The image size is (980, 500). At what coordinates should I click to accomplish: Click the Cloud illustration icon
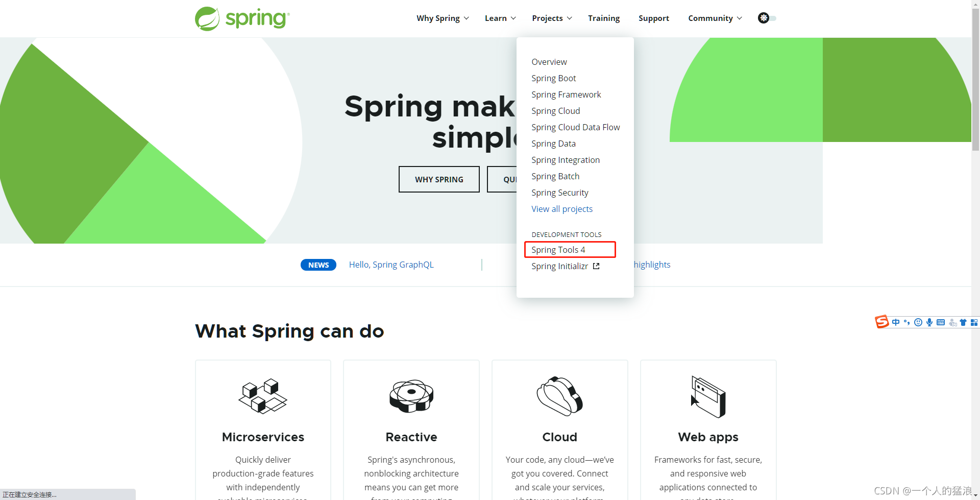[x=560, y=396]
